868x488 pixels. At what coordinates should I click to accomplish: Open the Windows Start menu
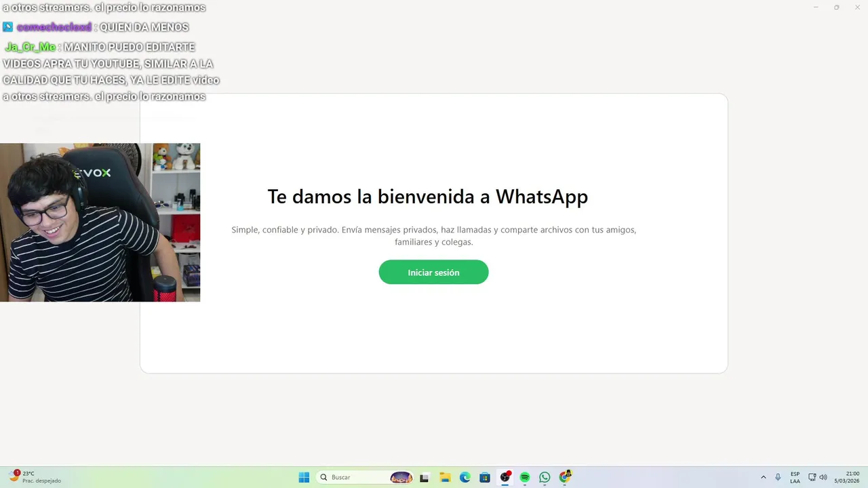coord(304,477)
